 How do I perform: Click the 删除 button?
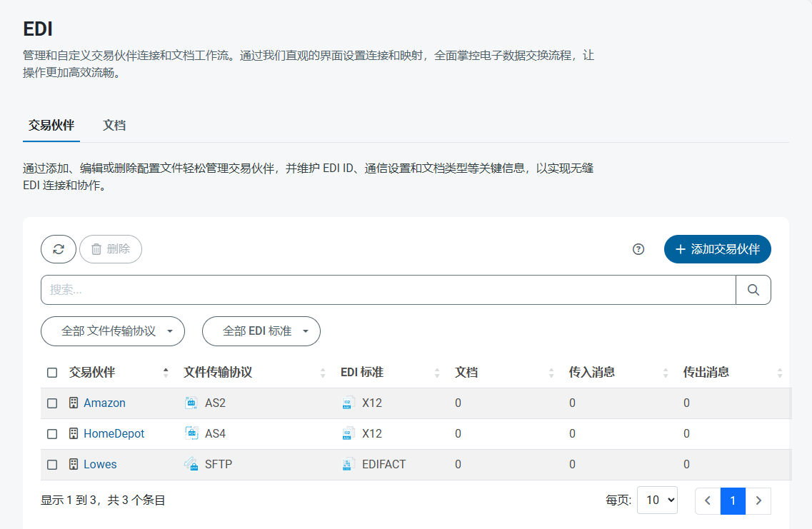click(x=111, y=249)
